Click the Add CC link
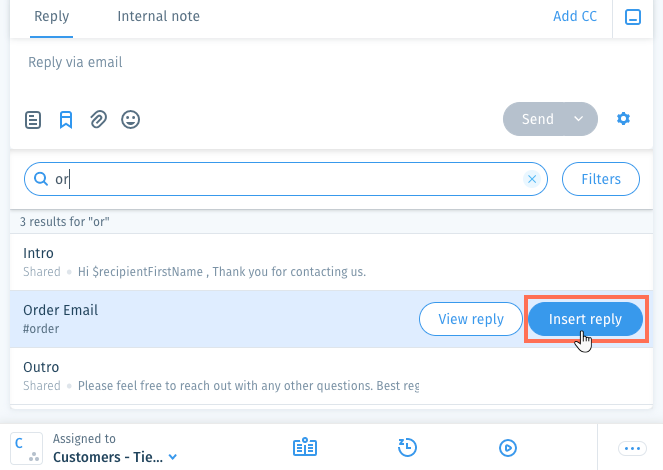The height and width of the screenshot is (470, 663). pos(575,16)
